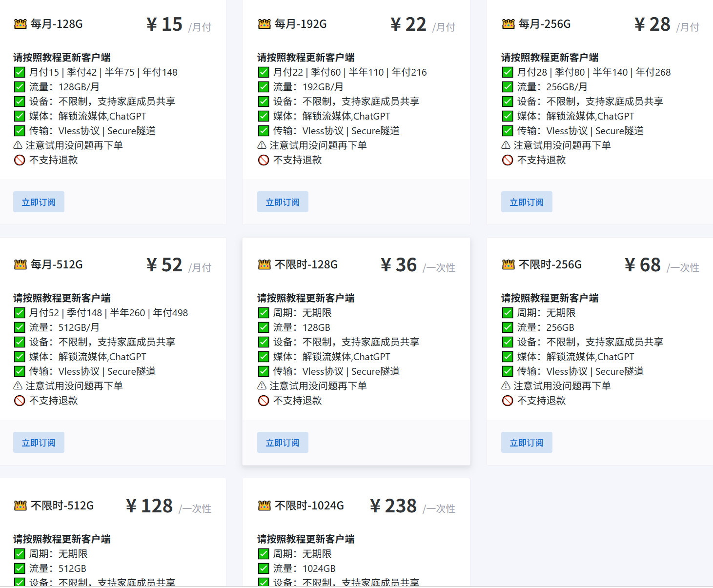
Task: Click the warning triangle in the 不限时-256G card
Action: coord(506,385)
